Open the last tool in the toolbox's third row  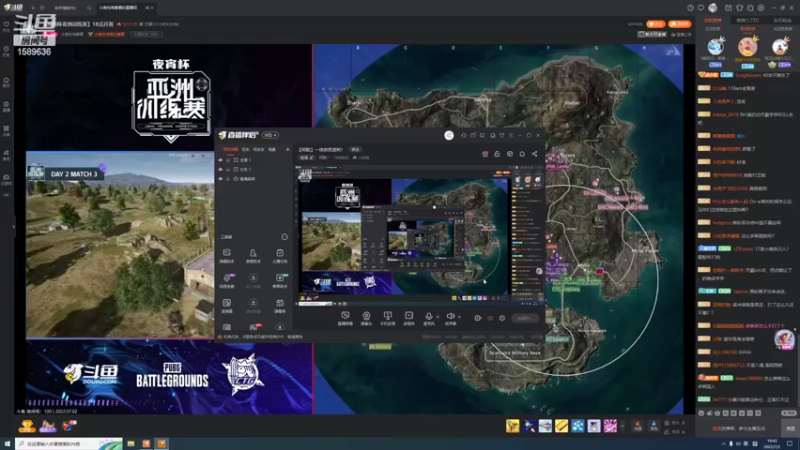point(280,306)
